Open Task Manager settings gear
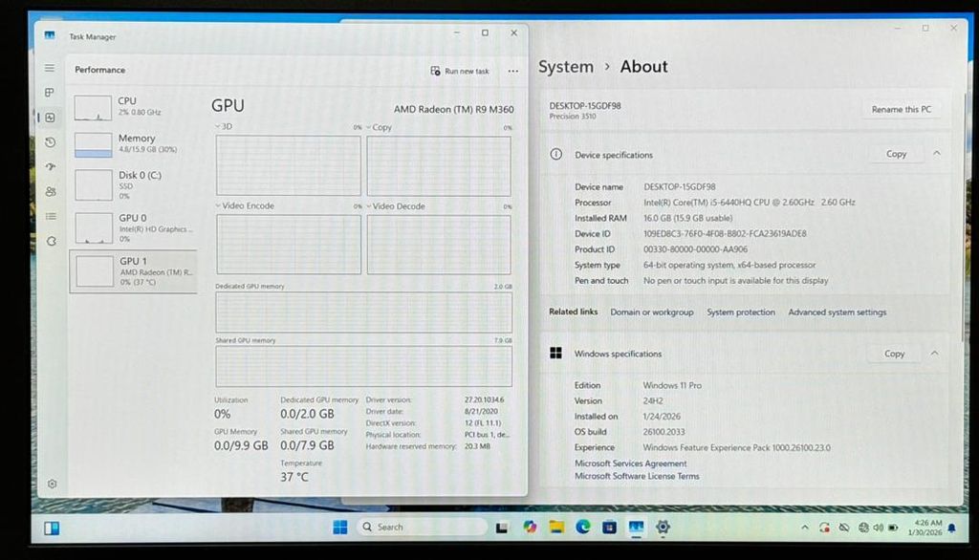The width and height of the screenshot is (979, 560). coord(52,484)
